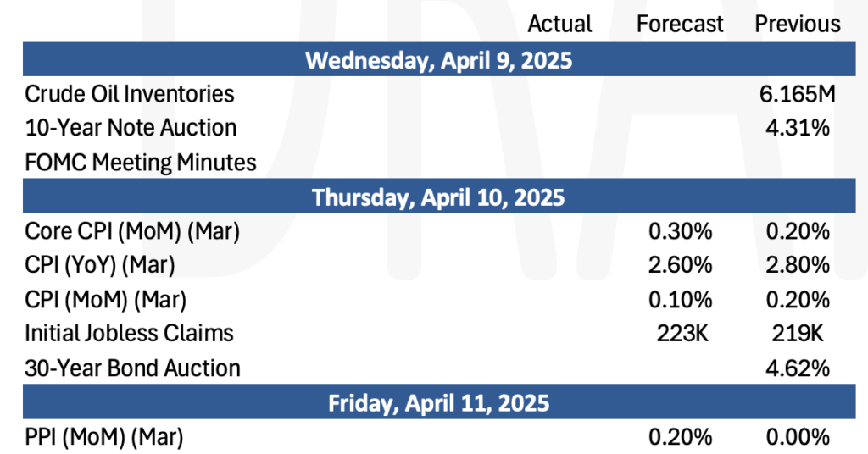Select the 0.00% PPI previous value

click(798, 437)
